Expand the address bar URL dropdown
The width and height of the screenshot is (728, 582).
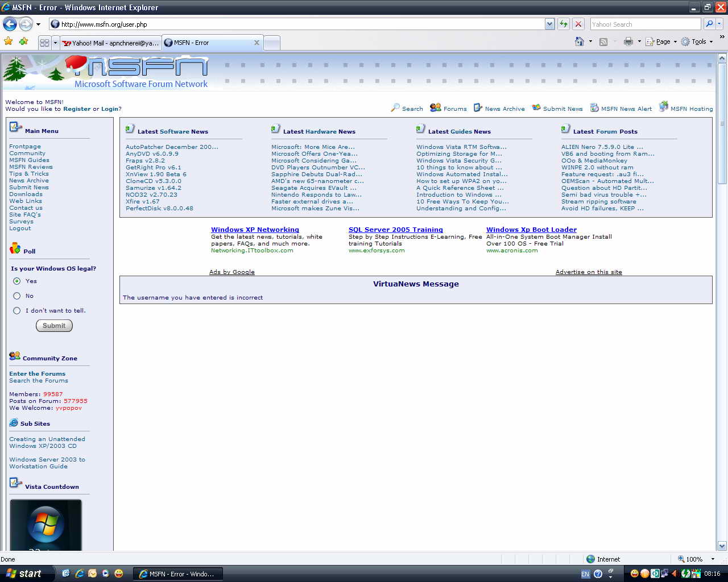coord(549,24)
